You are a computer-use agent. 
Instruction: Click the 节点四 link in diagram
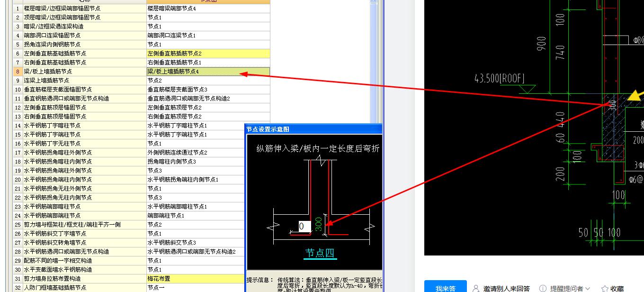pos(320,253)
